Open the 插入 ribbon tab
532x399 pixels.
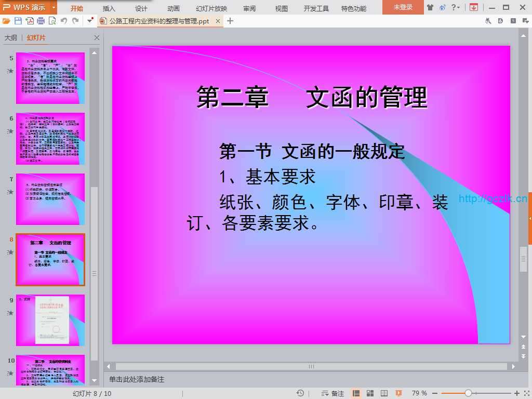tap(109, 8)
